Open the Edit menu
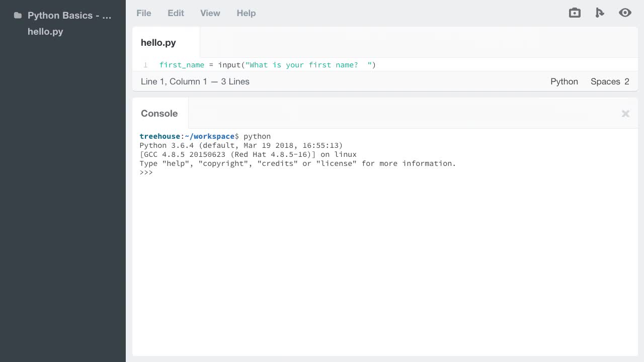 coord(176,13)
